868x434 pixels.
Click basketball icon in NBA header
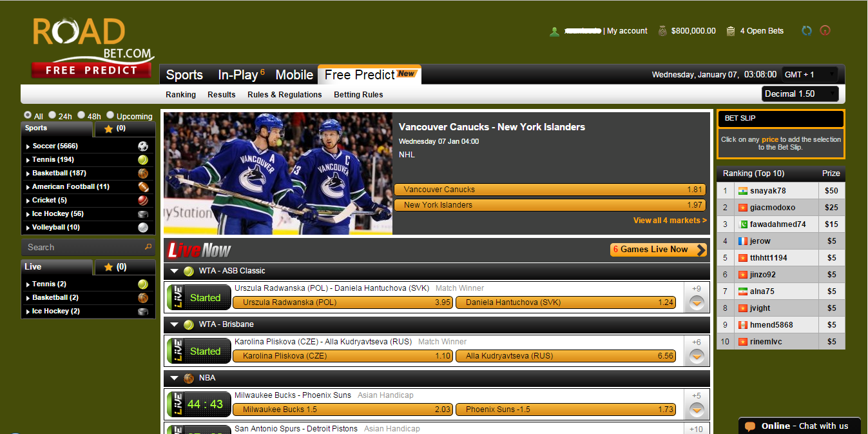click(189, 379)
